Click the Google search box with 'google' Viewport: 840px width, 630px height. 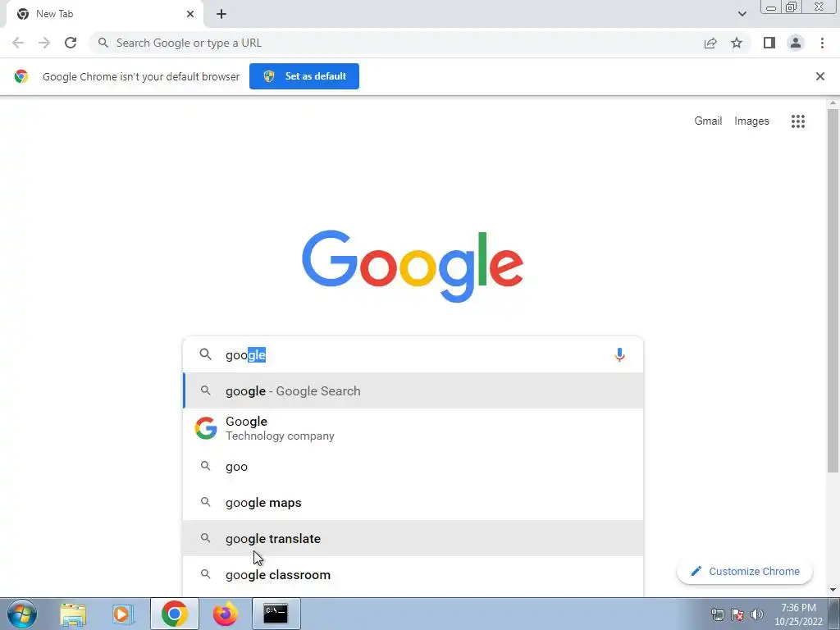[x=413, y=354]
